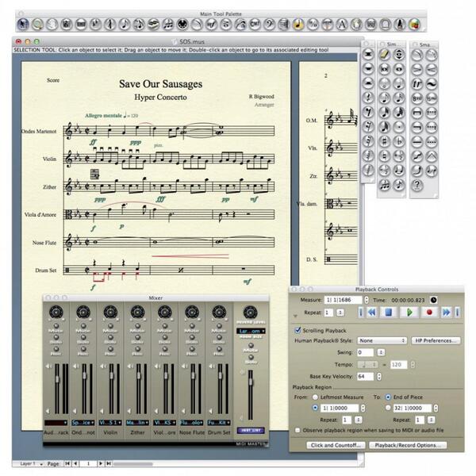Mute the Drum Set channel in Mixer

pyautogui.click(x=219, y=326)
